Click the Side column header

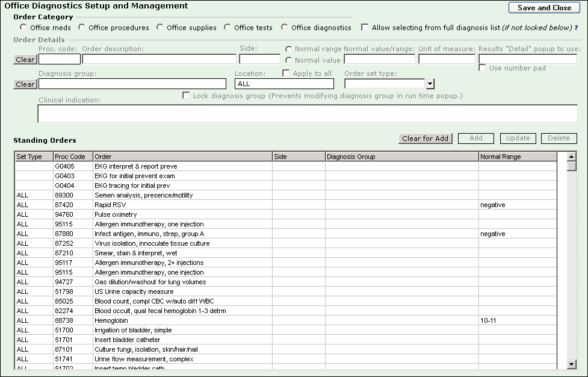[x=299, y=157]
